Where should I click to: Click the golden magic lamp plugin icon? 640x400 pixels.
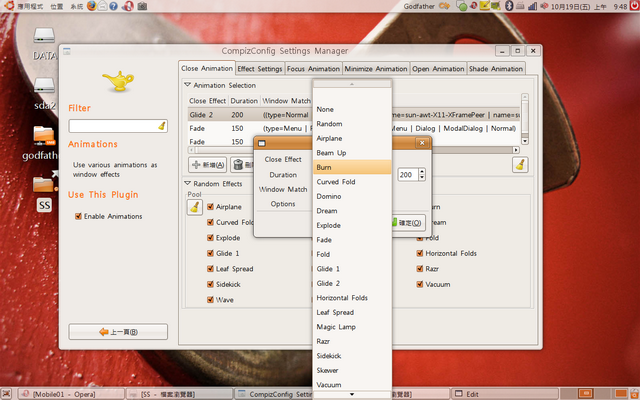118,81
